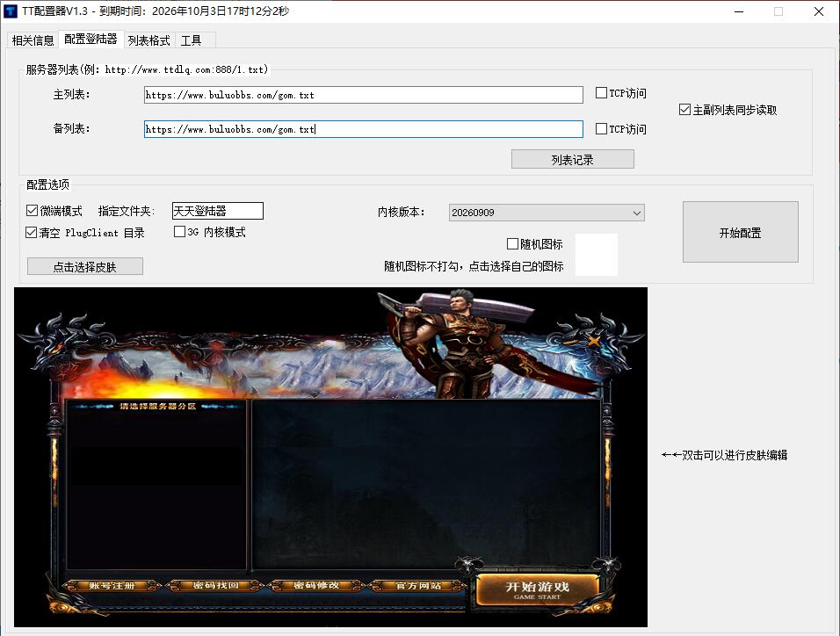Toggle 清空 PlugClient 目录 checkbox
This screenshot has width=840, height=636.
[x=31, y=233]
